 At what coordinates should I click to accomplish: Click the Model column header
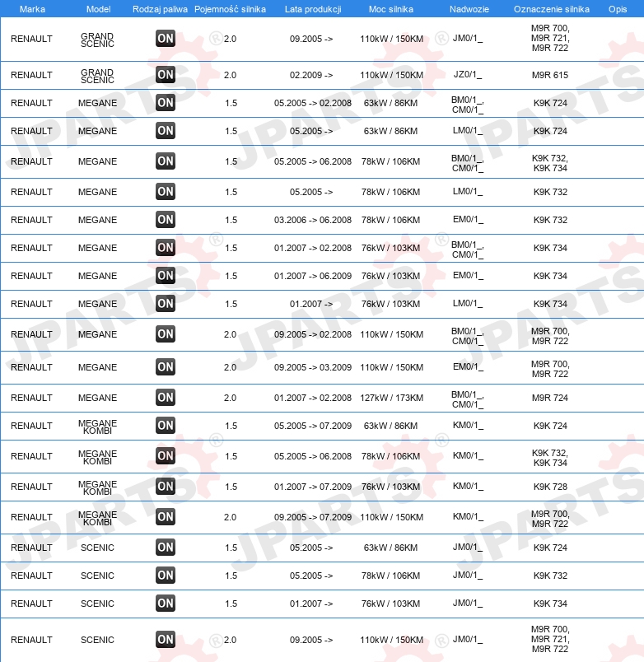point(98,9)
